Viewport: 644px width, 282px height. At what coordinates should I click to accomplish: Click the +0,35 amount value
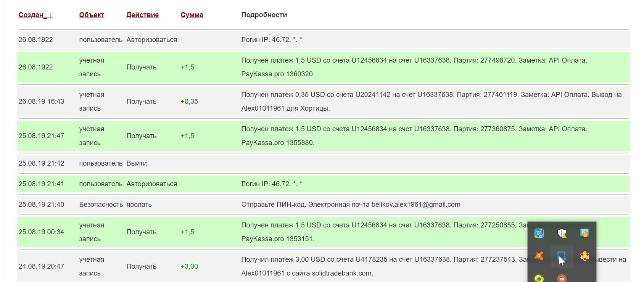click(x=189, y=102)
